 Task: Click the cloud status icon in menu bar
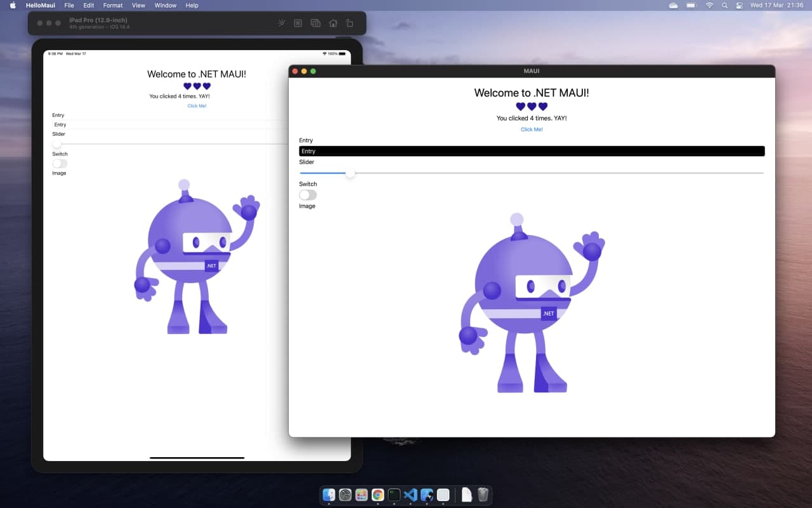[673, 5]
